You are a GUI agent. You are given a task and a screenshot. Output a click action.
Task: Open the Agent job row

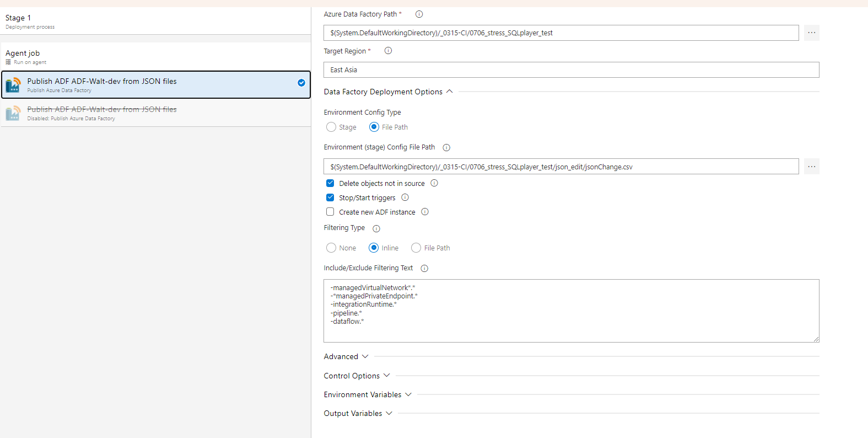156,57
